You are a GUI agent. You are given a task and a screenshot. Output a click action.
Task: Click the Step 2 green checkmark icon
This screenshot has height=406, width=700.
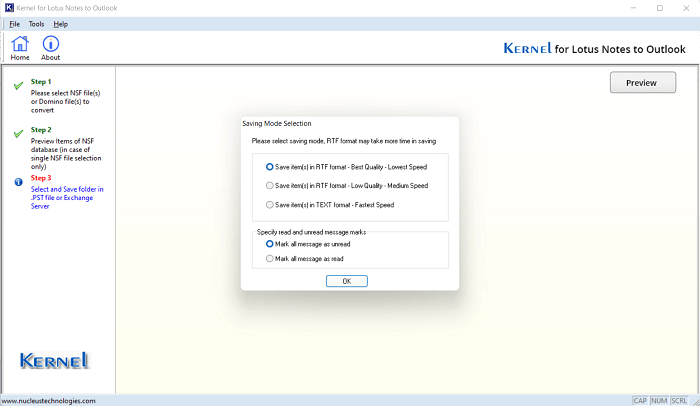tap(18, 134)
